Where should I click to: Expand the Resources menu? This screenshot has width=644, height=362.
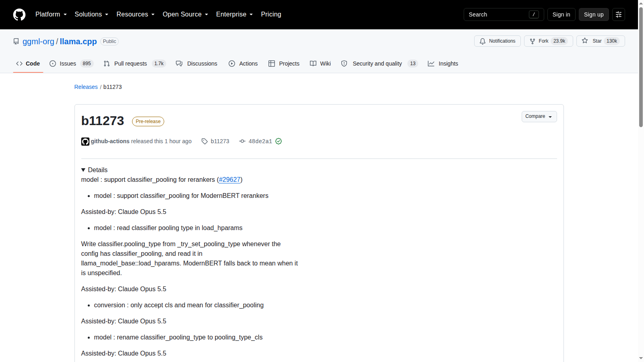point(136,14)
